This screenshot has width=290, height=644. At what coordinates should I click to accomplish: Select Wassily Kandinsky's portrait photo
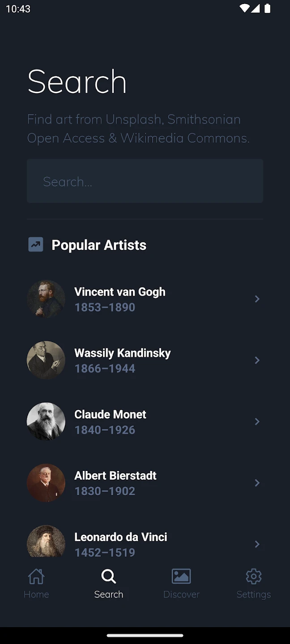tap(46, 360)
